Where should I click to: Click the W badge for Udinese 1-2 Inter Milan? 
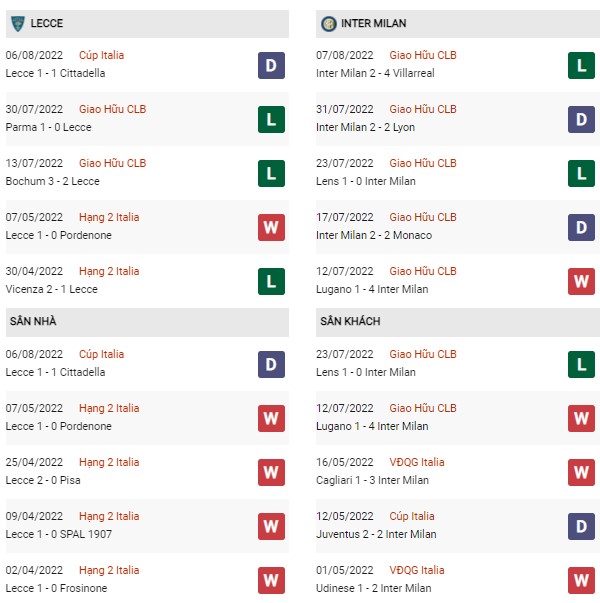(581, 580)
